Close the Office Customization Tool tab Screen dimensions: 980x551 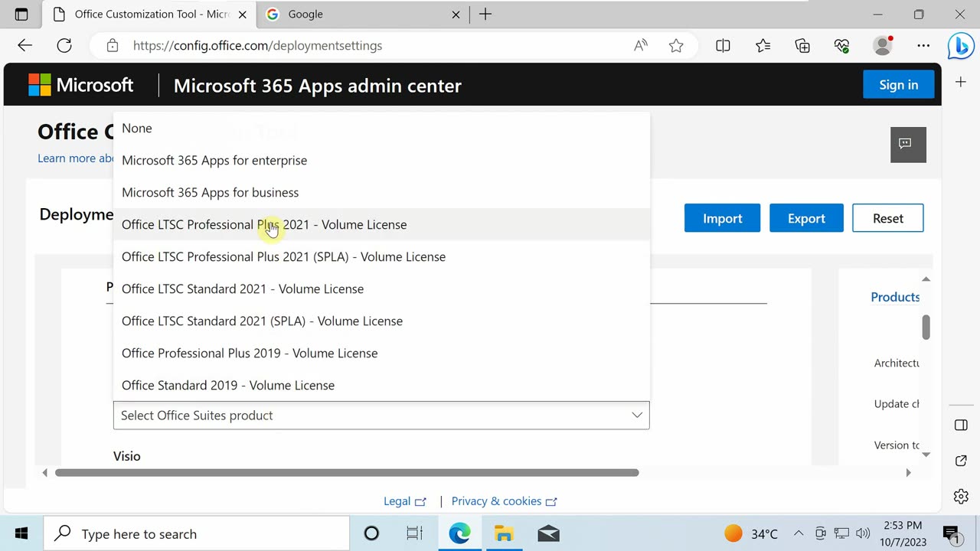point(243,15)
